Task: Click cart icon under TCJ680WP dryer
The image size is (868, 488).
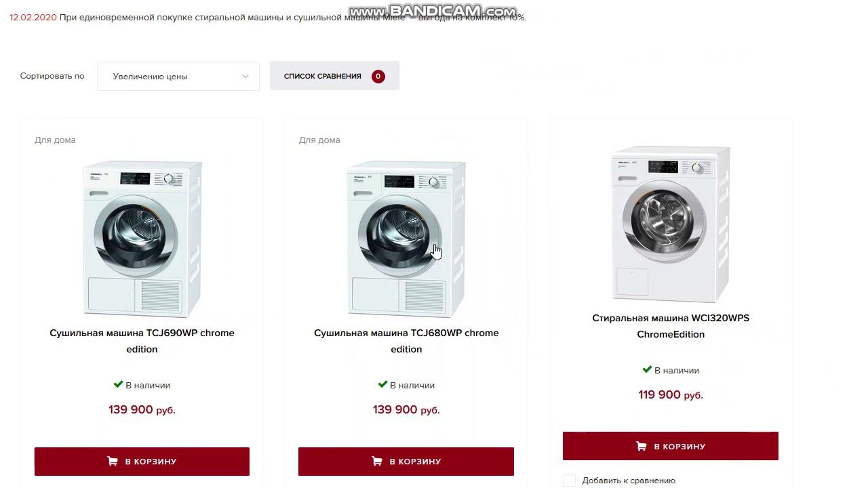Action: [x=377, y=462]
